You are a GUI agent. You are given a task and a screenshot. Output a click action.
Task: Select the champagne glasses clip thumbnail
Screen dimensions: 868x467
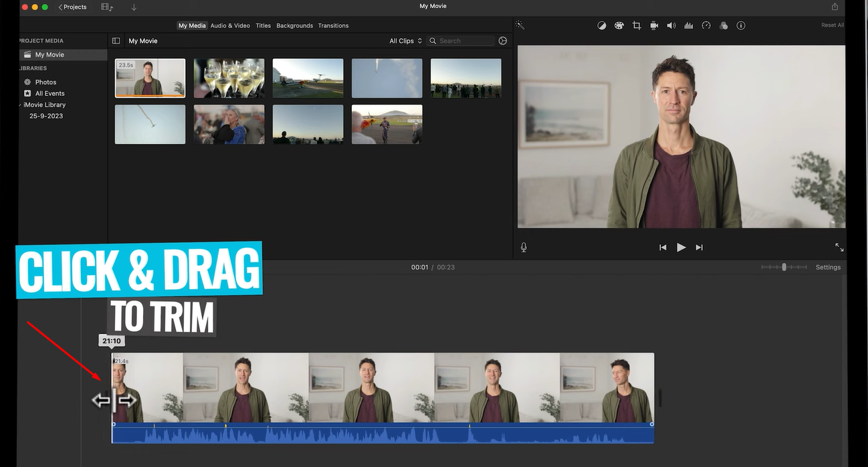pos(229,78)
